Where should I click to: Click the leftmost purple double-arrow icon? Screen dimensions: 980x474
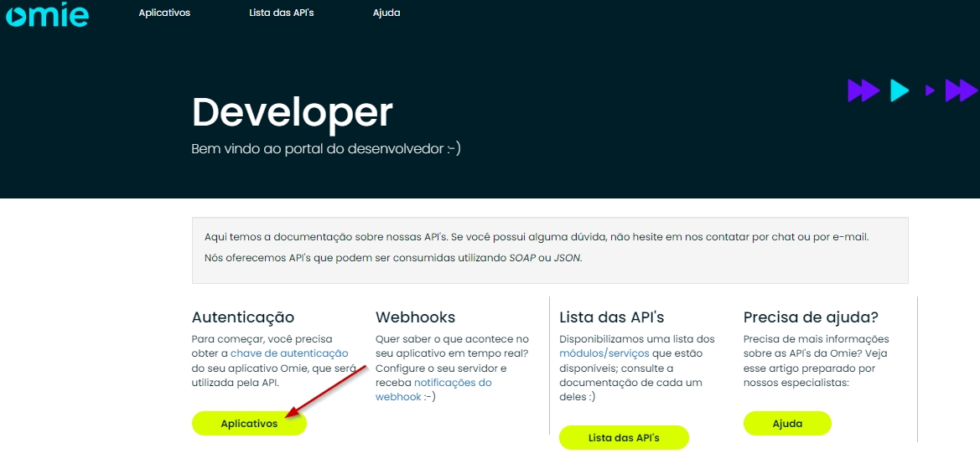863,90
